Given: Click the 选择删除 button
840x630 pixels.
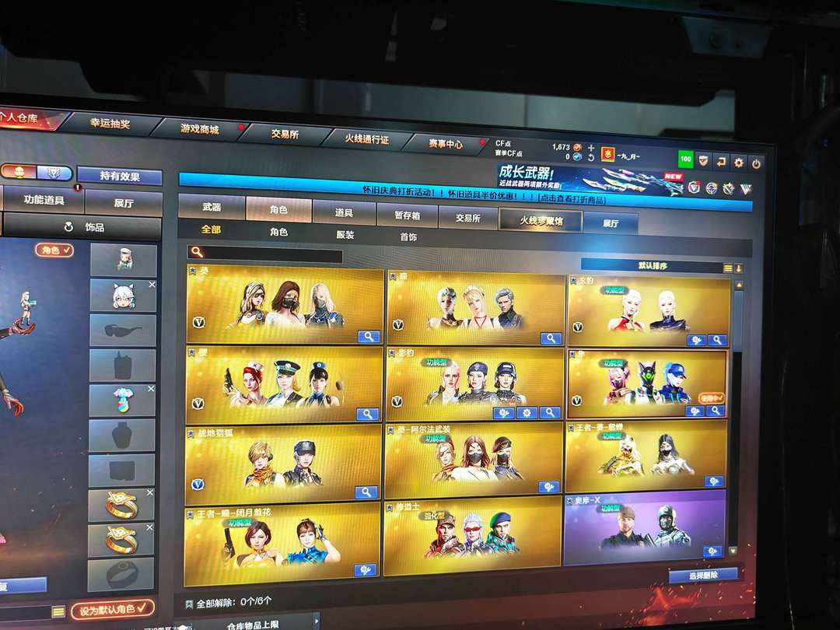Looking at the screenshot, I should point(702,575).
